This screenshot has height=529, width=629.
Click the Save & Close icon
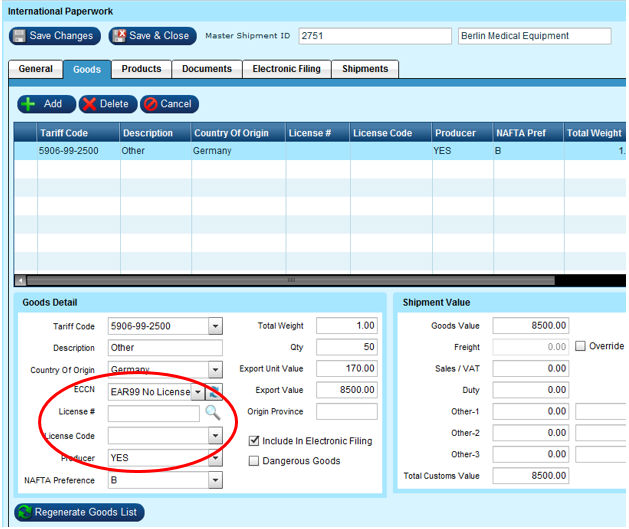pos(119,36)
